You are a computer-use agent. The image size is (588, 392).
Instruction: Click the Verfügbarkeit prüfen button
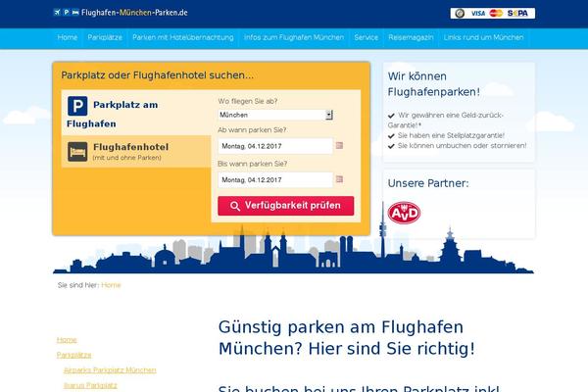tap(286, 206)
